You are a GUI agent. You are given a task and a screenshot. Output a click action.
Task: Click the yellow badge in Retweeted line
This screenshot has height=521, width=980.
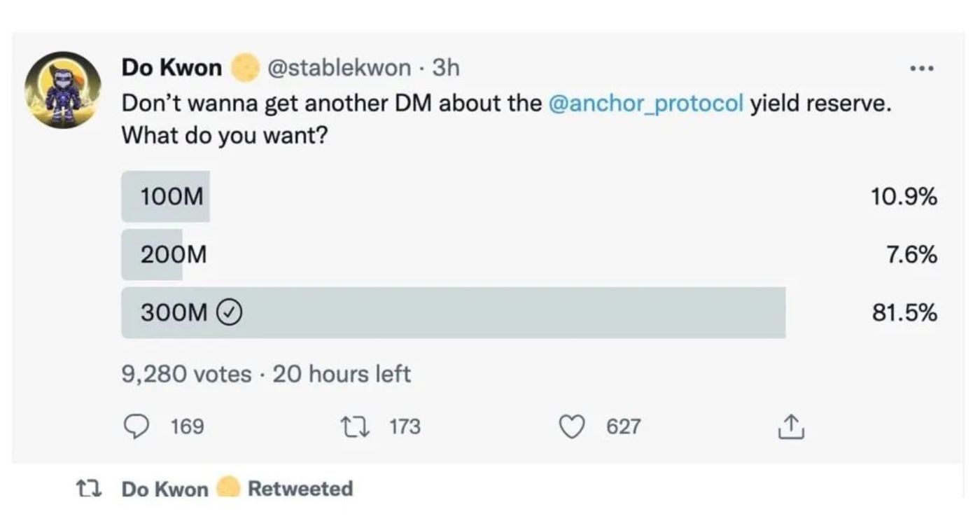228,488
